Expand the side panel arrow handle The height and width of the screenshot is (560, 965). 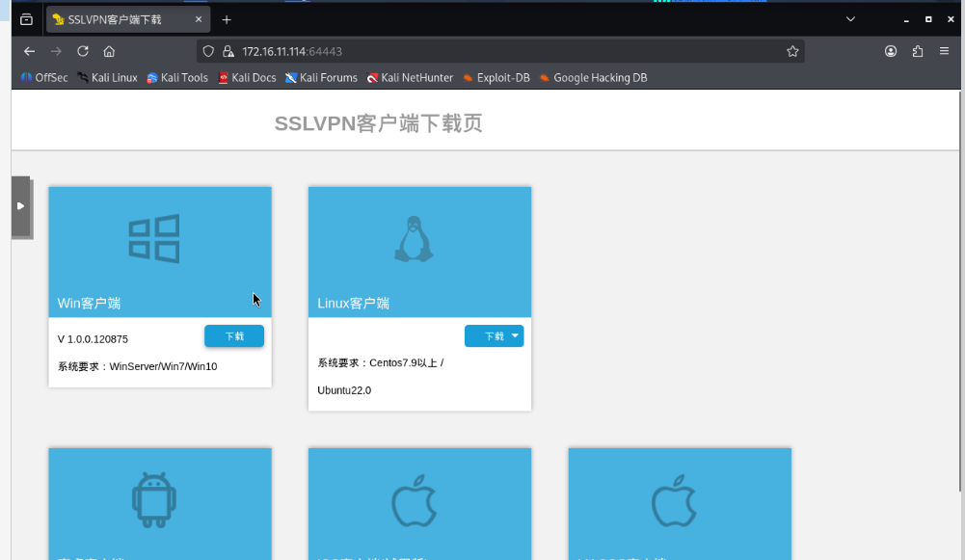(x=21, y=206)
